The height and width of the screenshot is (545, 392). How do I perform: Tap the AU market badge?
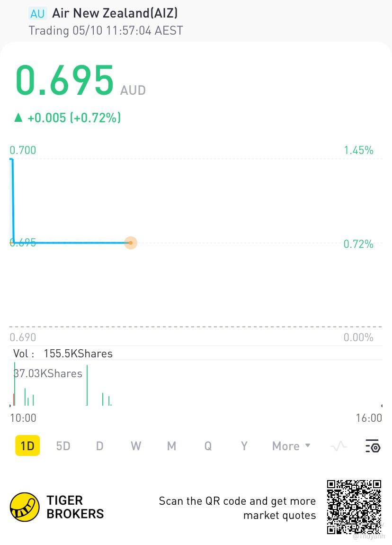pyautogui.click(x=37, y=13)
